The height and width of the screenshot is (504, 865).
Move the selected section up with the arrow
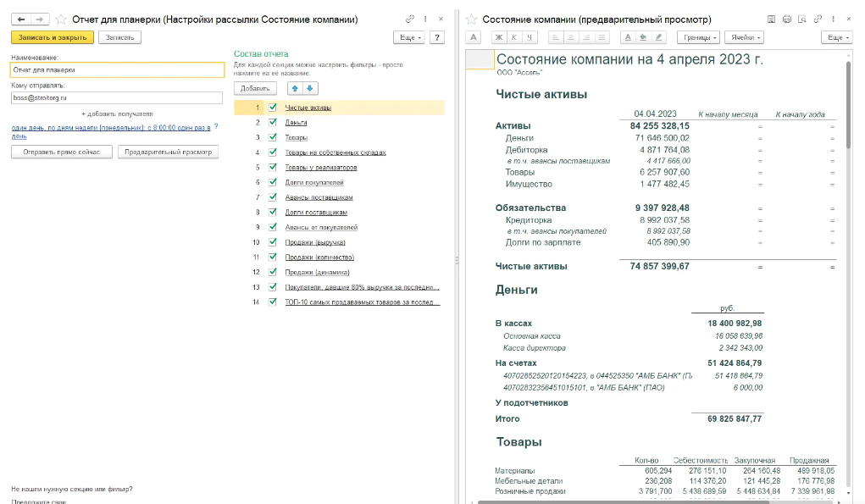click(295, 88)
